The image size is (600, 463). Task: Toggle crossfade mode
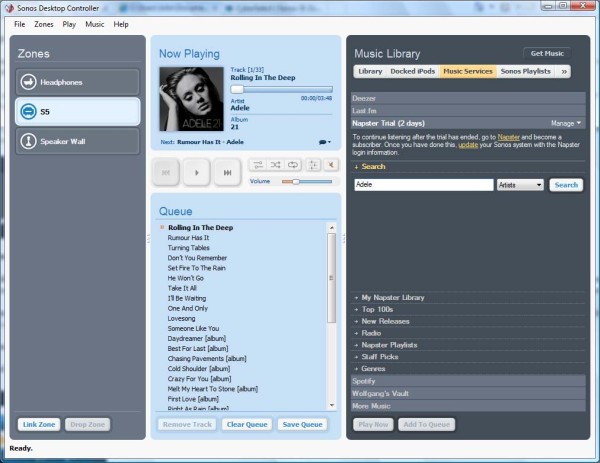[258, 165]
